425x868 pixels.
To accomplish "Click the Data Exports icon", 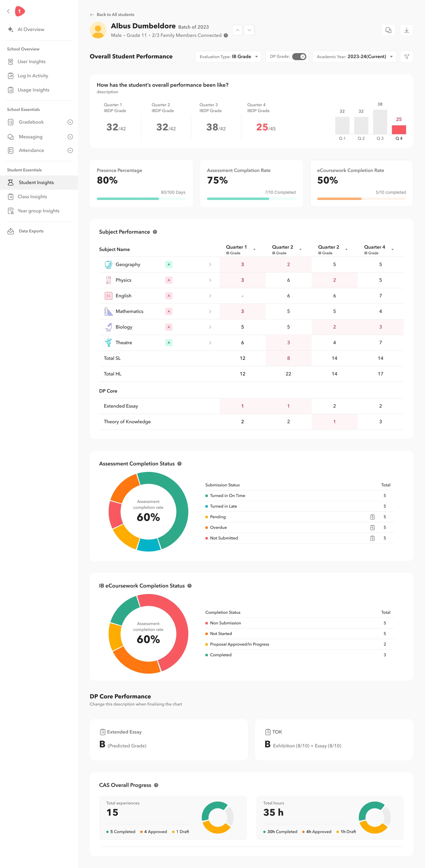I will point(11,231).
